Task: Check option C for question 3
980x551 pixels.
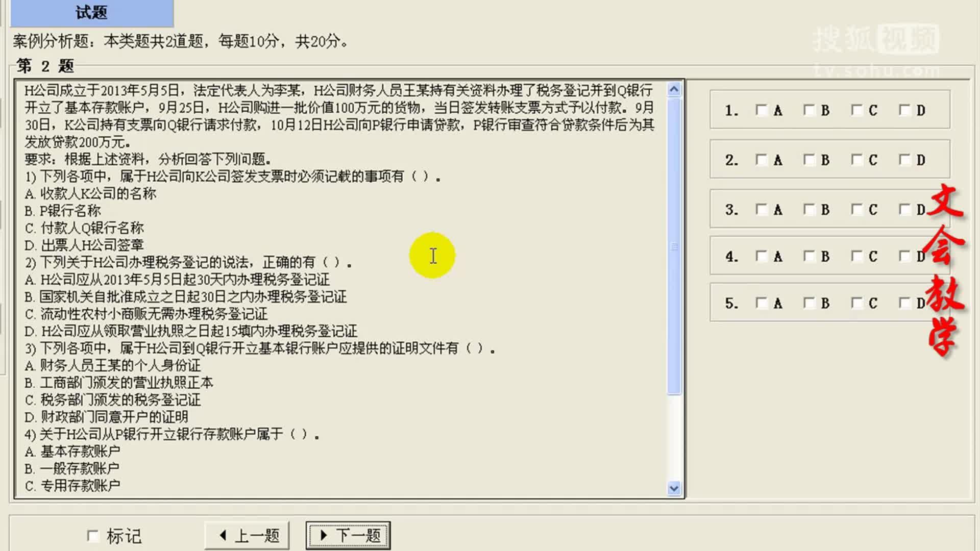Action: point(856,209)
